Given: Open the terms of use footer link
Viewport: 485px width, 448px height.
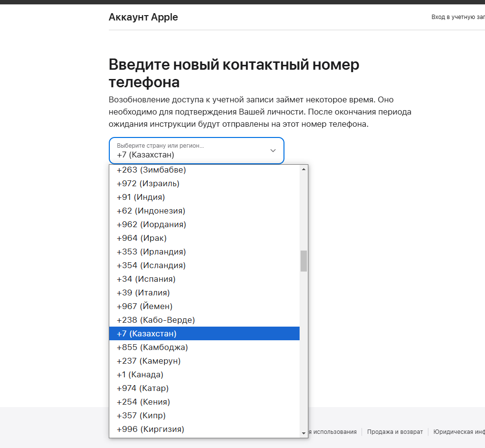Looking at the screenshot, I should (x=332, y=431).
